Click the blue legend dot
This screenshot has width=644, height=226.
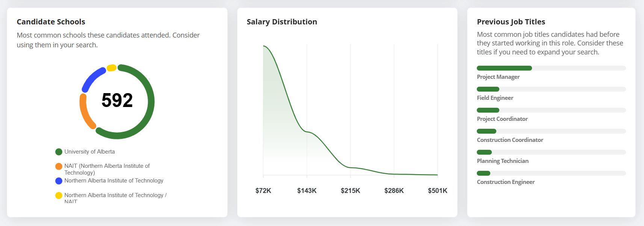pos(59,181)
